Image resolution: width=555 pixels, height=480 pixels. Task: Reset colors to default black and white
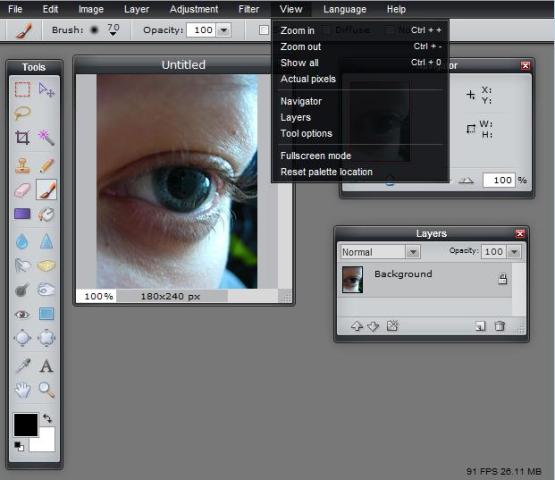(x=19, y=446)
